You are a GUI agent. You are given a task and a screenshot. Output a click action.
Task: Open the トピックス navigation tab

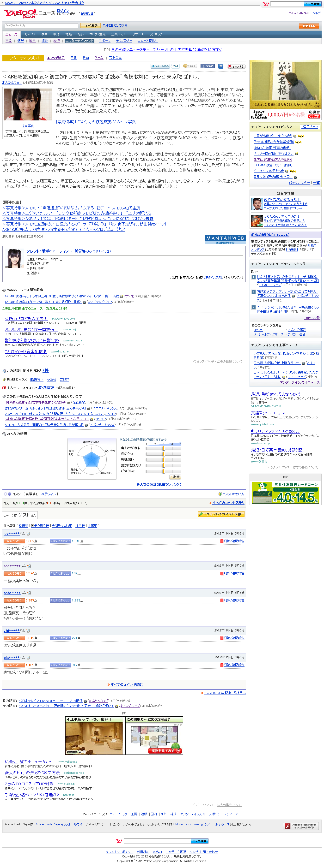[29, 34]
